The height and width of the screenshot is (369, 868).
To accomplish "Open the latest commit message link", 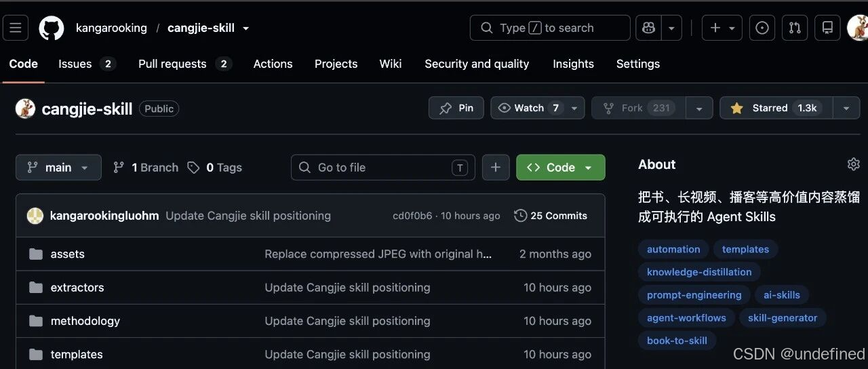I will (x=248, y=216).
